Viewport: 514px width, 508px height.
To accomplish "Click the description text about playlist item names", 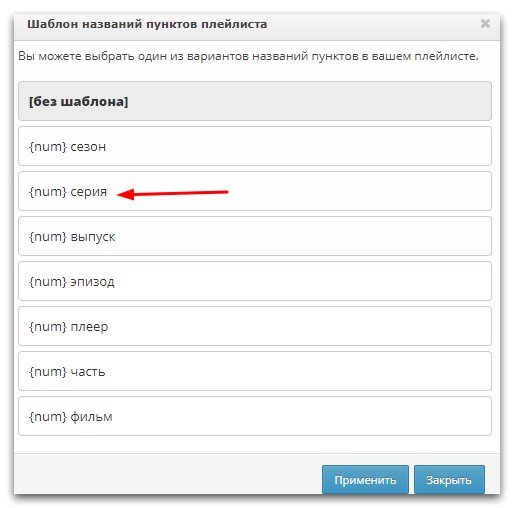I will pos(248,56).
